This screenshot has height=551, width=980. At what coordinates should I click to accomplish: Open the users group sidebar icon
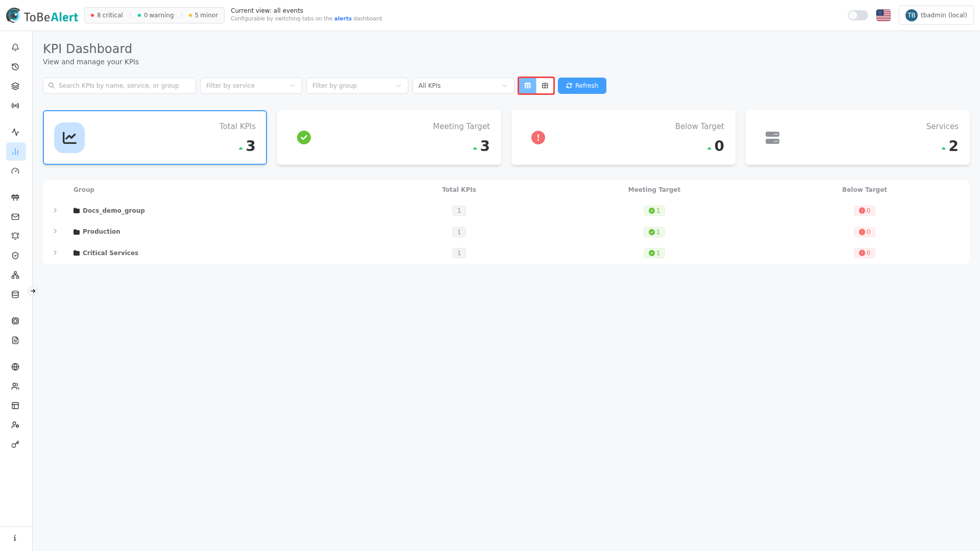click(x=15, y=386)
